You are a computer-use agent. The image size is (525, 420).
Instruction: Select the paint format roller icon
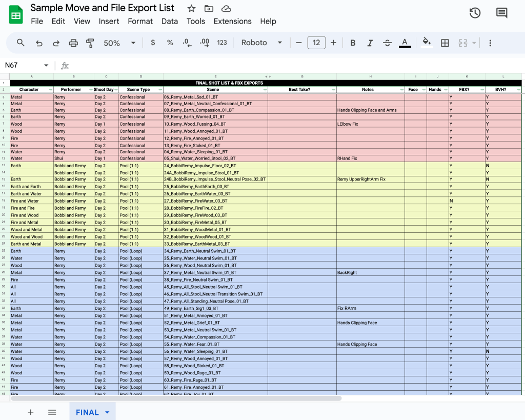[x=90, y=43]
